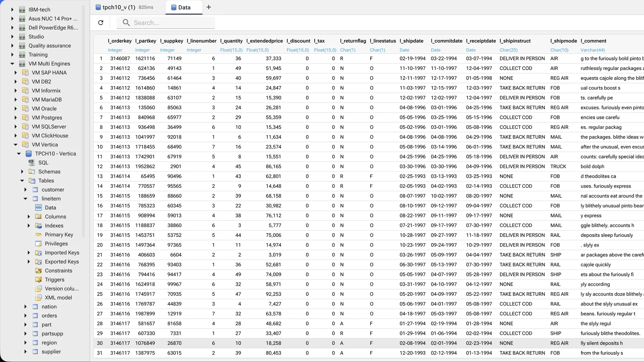The width and height of the screenshot is (644, 362).
Task: Expand the VM Postgres folder
Action: [16, 118]
